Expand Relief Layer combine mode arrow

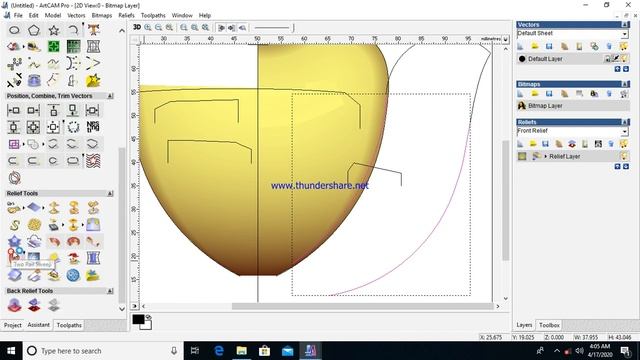click(546, 156)
